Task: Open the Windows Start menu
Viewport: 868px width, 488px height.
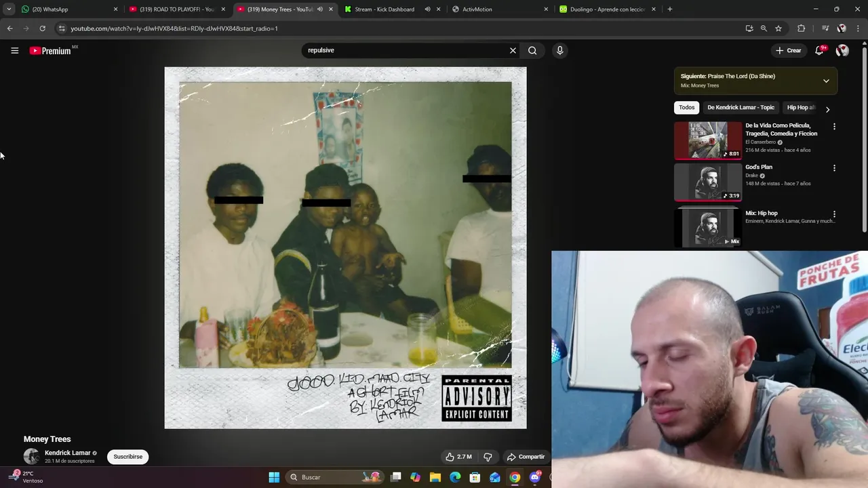Action: [274, 477]
